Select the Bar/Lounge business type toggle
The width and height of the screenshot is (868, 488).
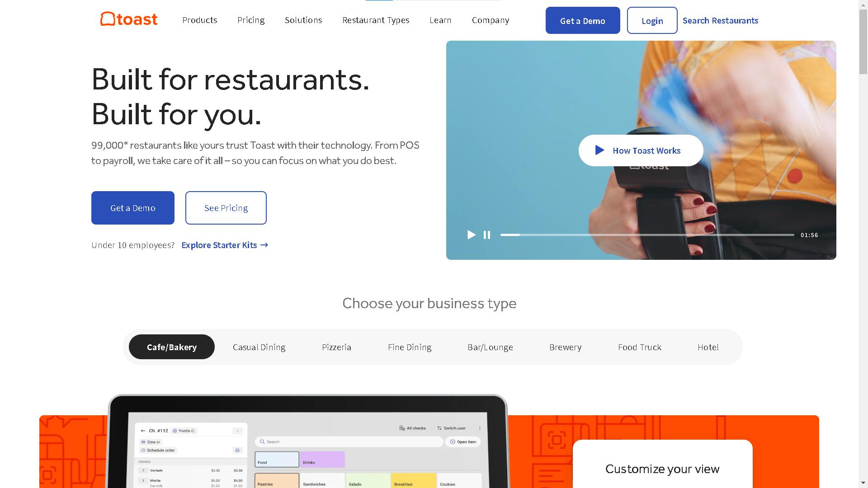click(x=491, y=347)
